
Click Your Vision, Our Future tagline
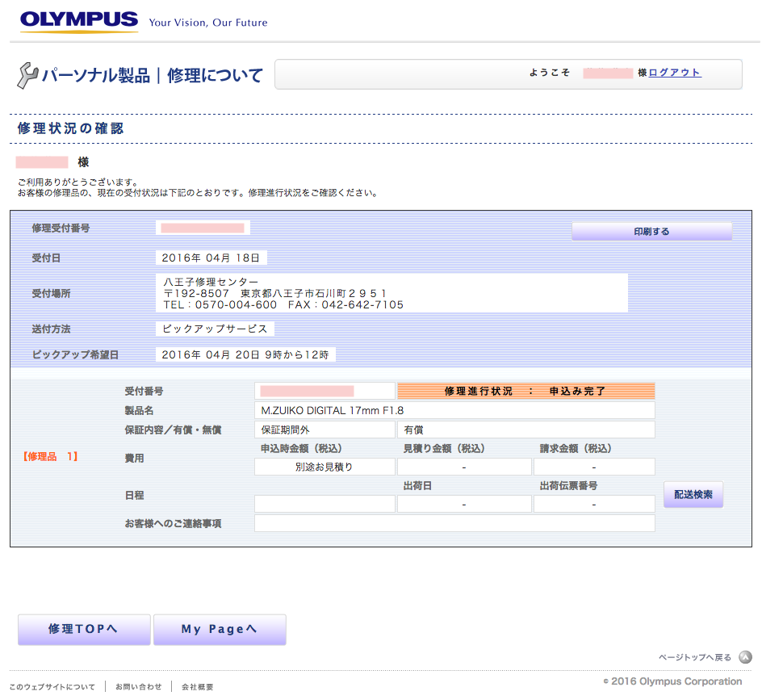coord(208,23)
